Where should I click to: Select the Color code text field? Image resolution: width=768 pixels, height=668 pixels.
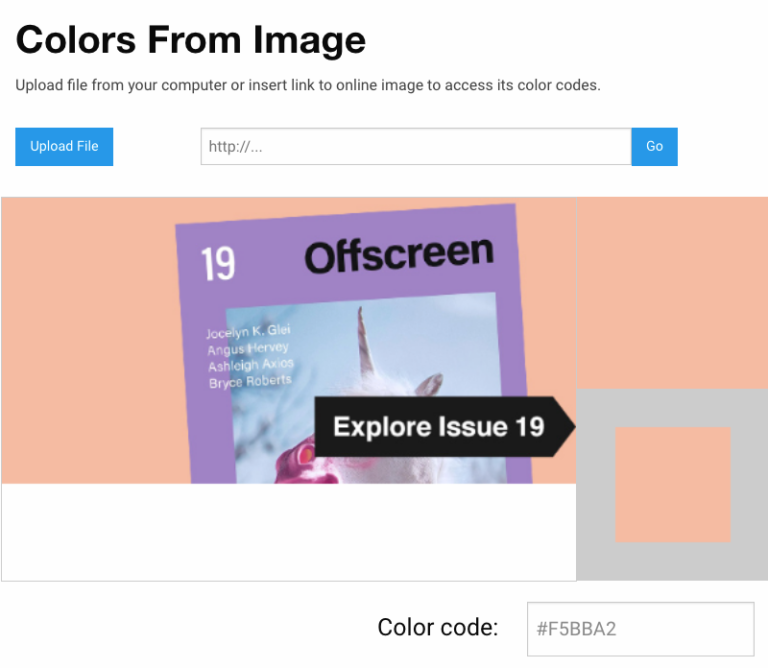[x=640, y=629]
